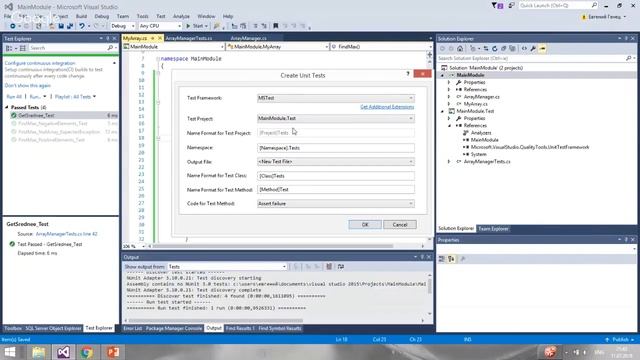Click Name Format for Test Class field

[336, 176]
